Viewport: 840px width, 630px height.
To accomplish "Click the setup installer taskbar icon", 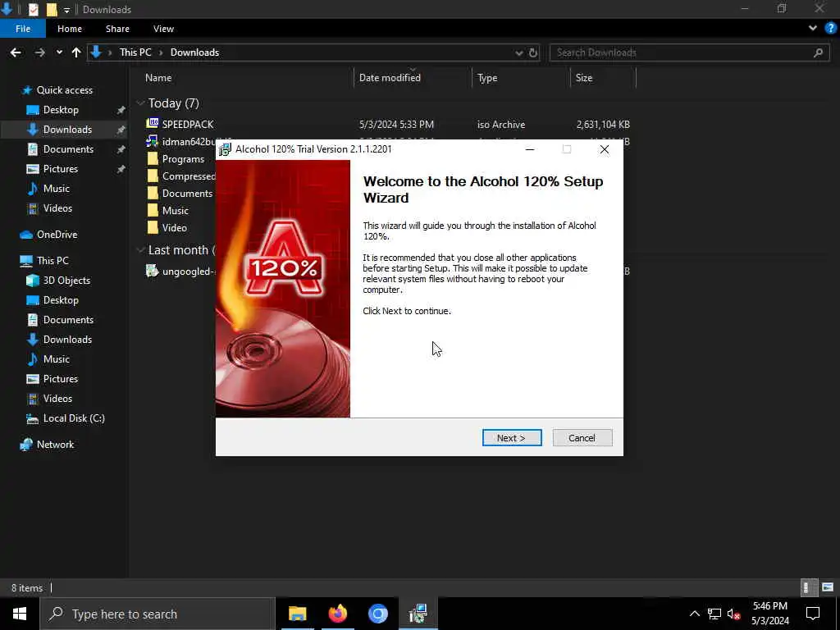I will click(x=418, y=614).
